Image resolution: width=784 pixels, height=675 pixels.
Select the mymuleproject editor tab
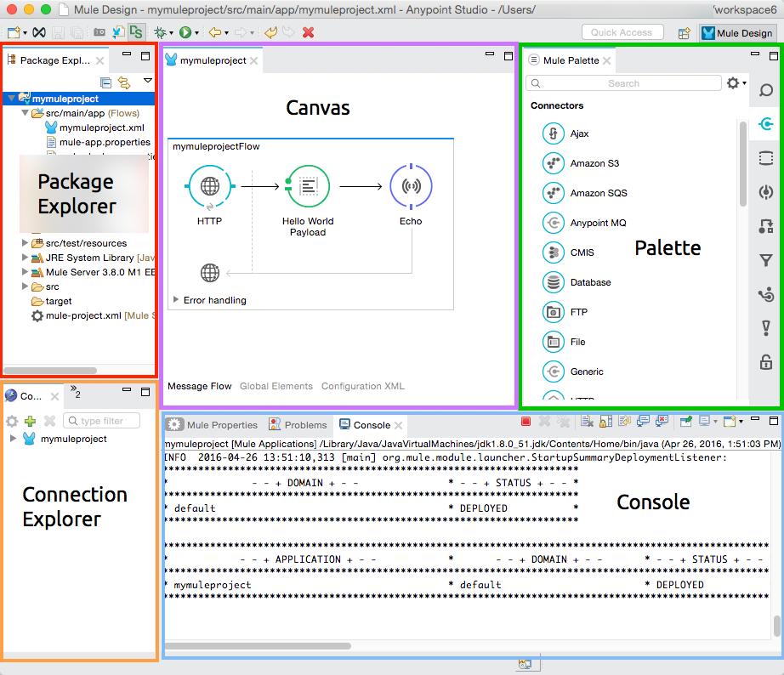coord(213,60)
